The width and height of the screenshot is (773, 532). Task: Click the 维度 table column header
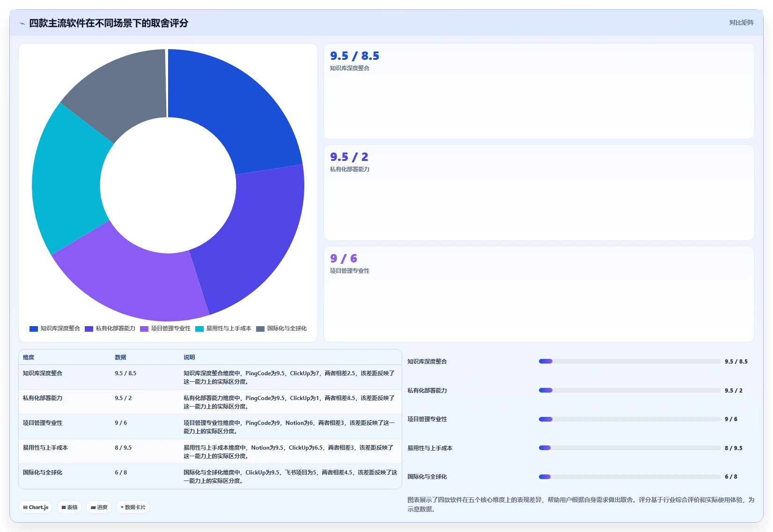pyautogui.click(x=29, y=357)
